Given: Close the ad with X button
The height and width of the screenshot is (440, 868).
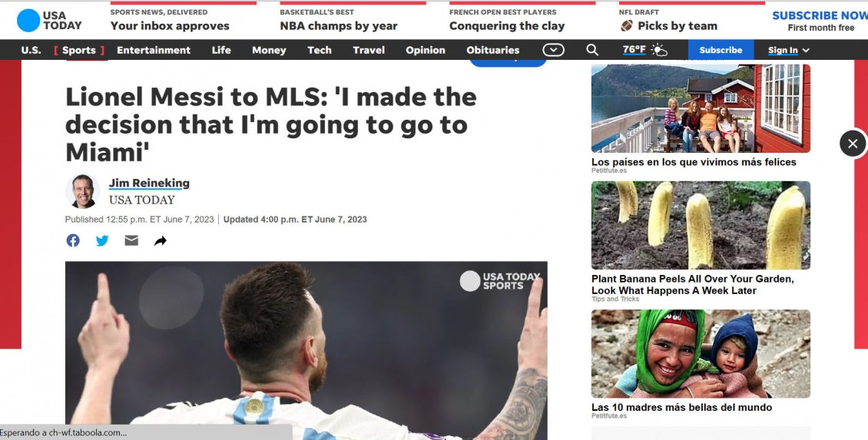Looking at the screenshot, I should [853, 144].
